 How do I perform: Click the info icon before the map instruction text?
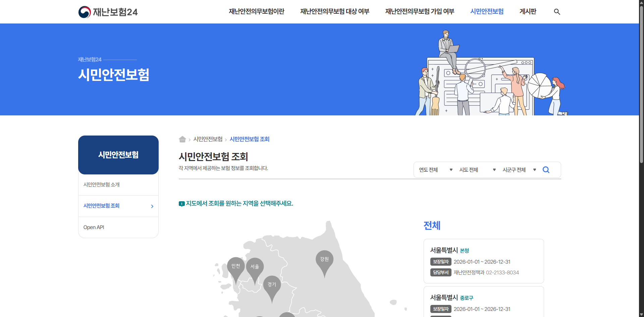coord(181,204)
